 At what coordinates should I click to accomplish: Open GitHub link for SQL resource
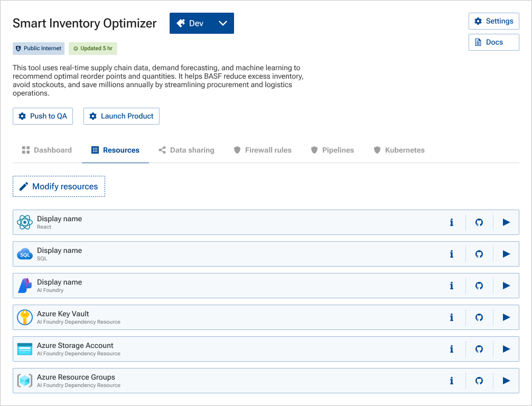tap(479, 254)
